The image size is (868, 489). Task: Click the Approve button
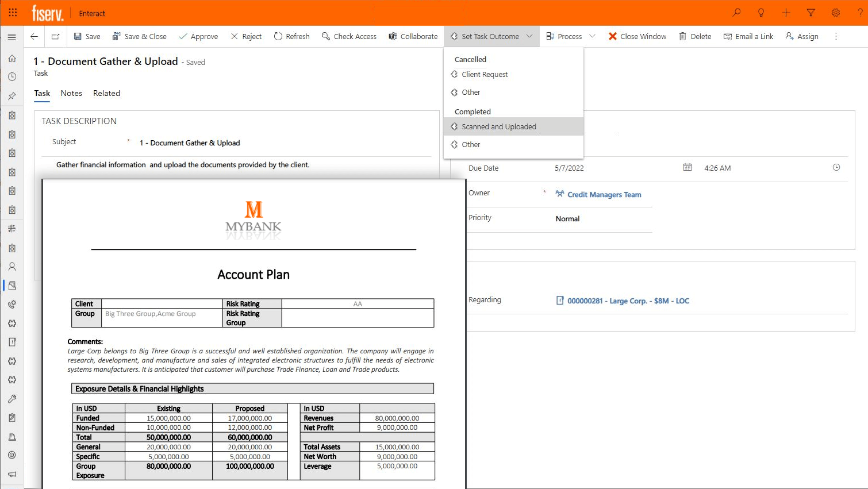click(198, 36)
